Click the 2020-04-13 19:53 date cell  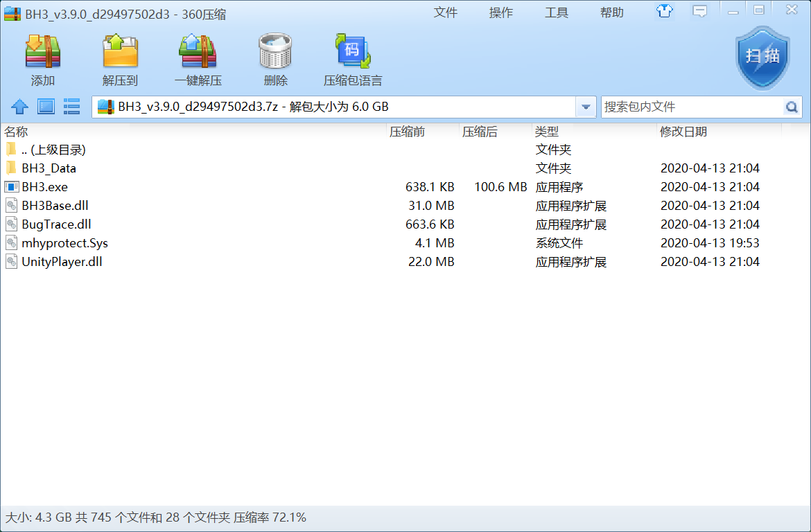pyautogui.click(x=710, y=243)
